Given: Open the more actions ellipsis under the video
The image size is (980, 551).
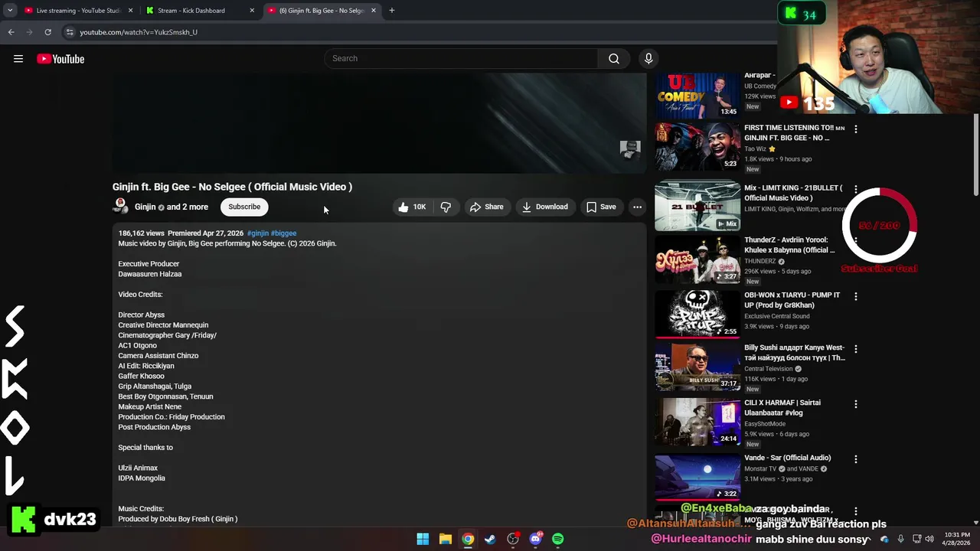Looking at the screenshot, I should click(x=637, y=207).
